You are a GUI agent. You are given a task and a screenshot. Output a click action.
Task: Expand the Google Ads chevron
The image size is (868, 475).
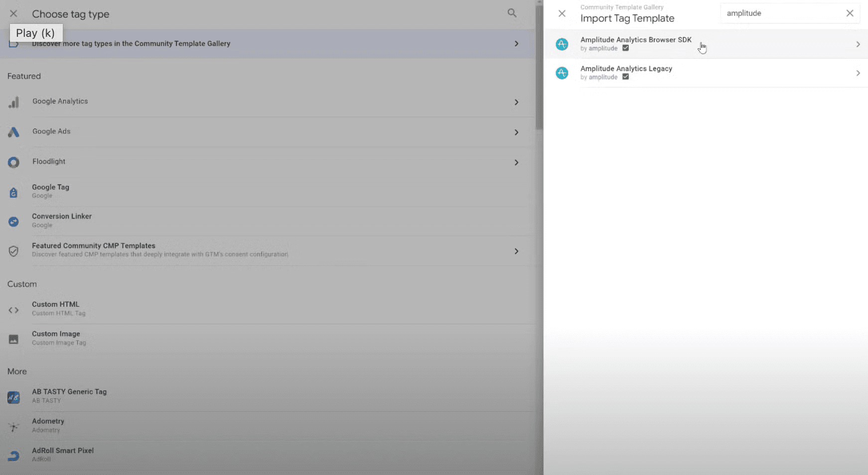coord(516,132)
